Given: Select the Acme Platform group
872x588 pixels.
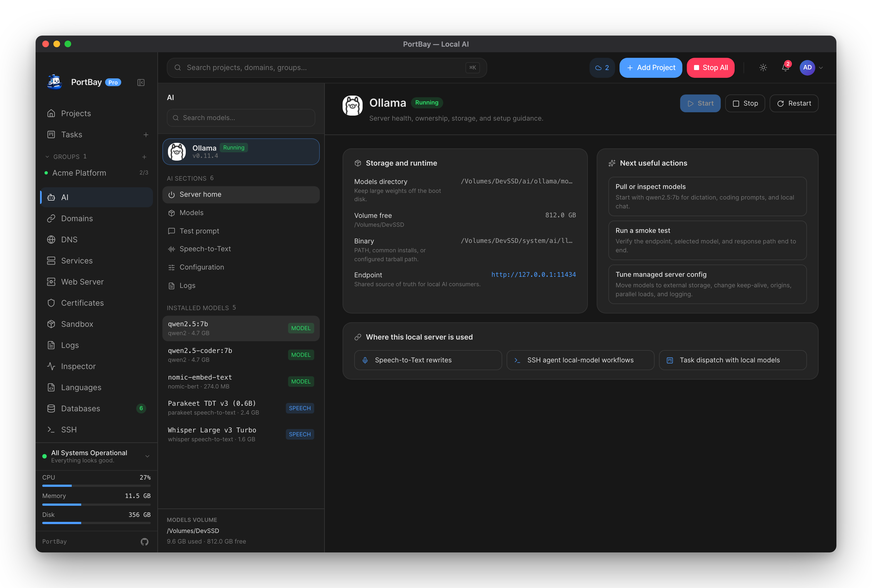Looking at the screenshot, I should [x=96, y=173].
